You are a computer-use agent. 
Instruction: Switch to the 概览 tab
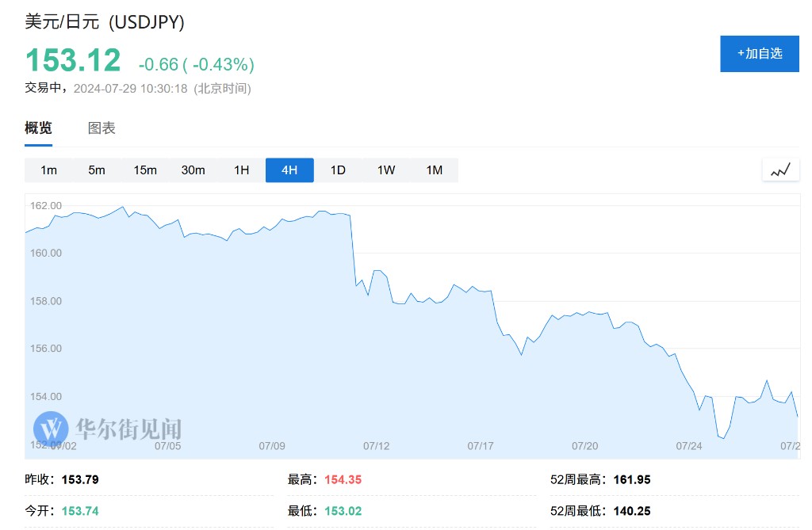(x=38, y=128)
